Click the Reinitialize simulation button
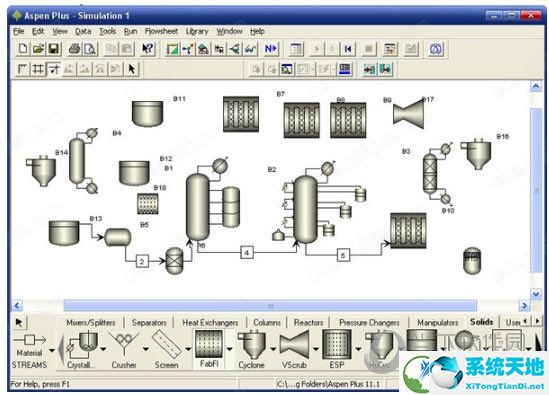 pyautogui.click(x=348, y=49)
